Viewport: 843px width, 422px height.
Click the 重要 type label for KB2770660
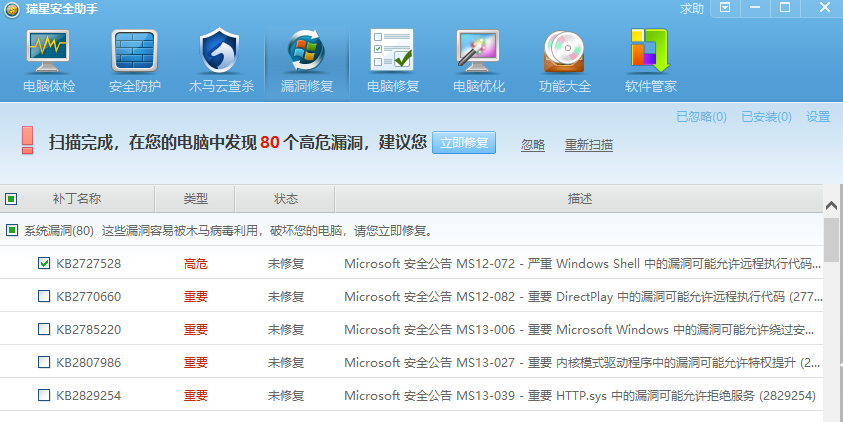196,296
